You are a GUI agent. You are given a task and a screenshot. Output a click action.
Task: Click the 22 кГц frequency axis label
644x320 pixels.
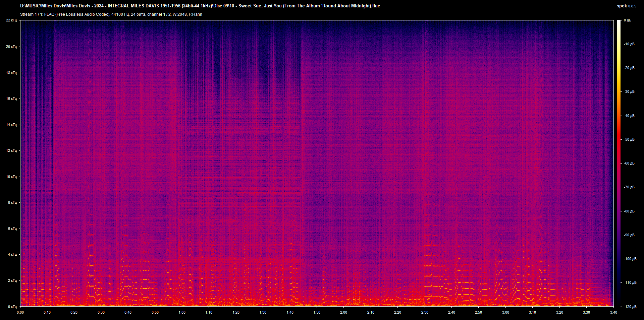[11, 20]
